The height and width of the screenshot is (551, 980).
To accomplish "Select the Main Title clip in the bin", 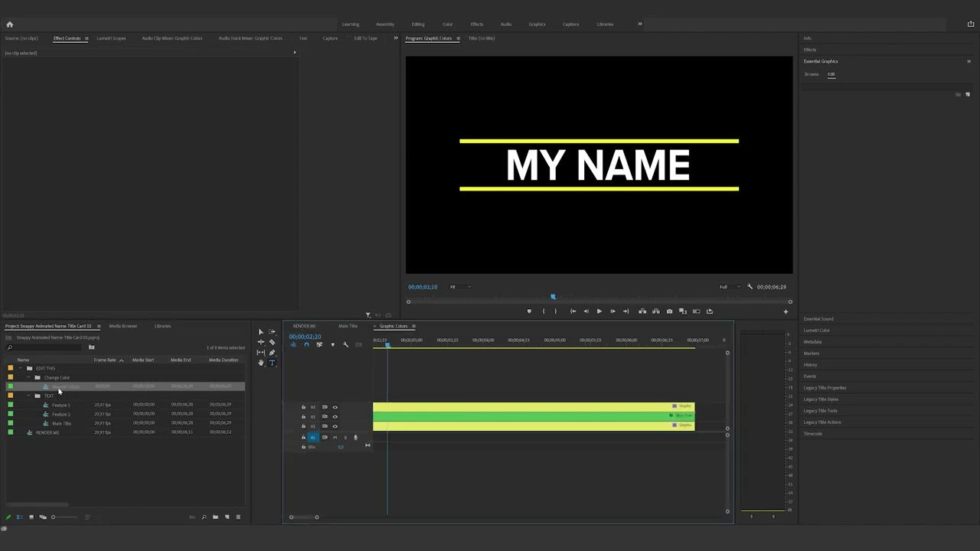I will (62, 423).
